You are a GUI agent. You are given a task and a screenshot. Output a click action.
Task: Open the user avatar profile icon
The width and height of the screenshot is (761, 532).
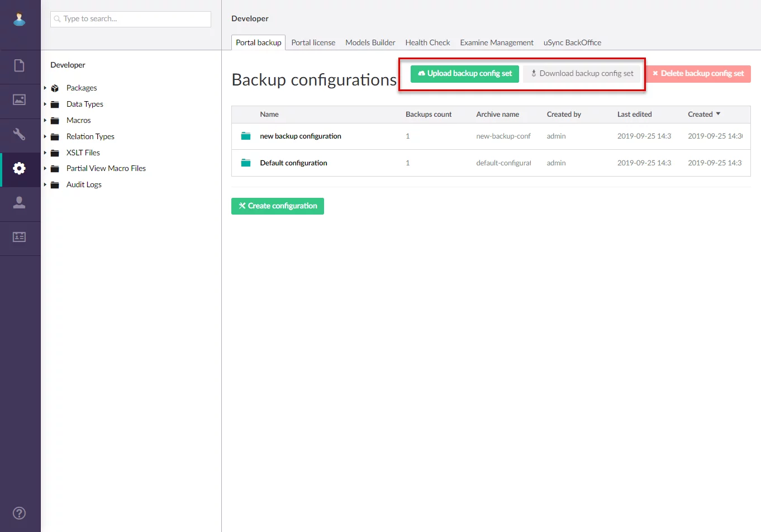20,18
